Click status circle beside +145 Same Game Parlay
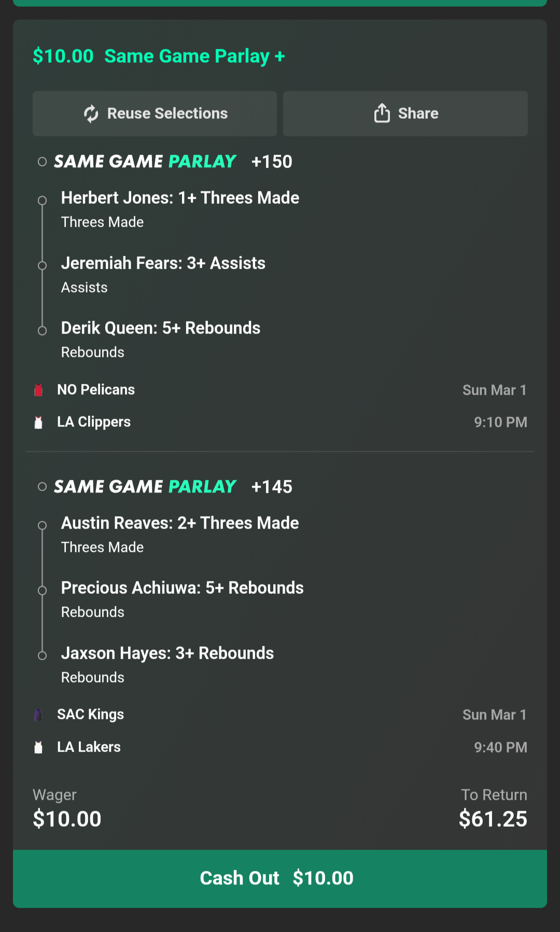The image size is (560, 932). 43,486
